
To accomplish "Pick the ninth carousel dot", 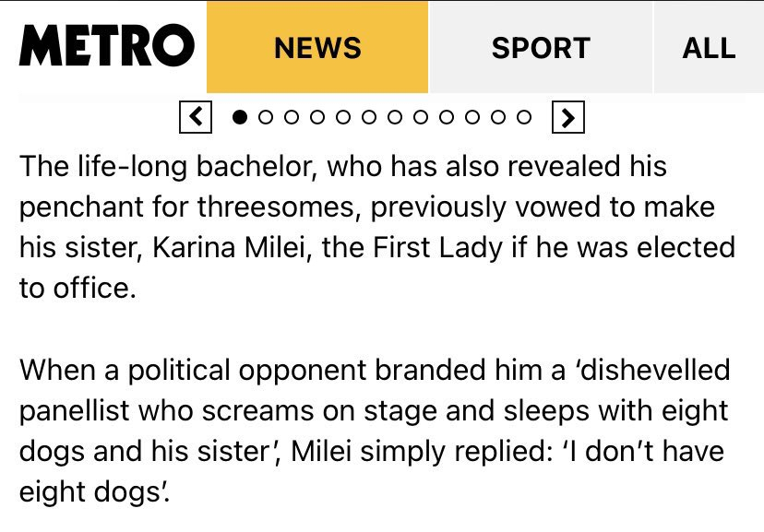I will (447, 117).
